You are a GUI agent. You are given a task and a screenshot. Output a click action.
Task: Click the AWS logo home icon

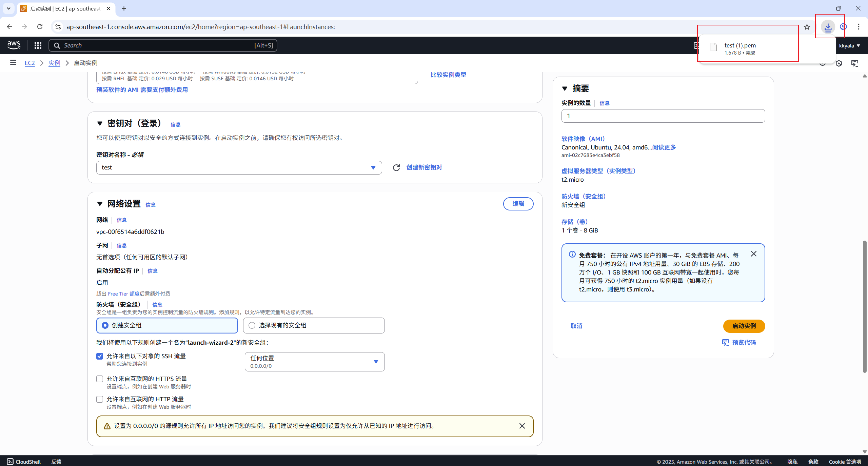click(14, 45)
